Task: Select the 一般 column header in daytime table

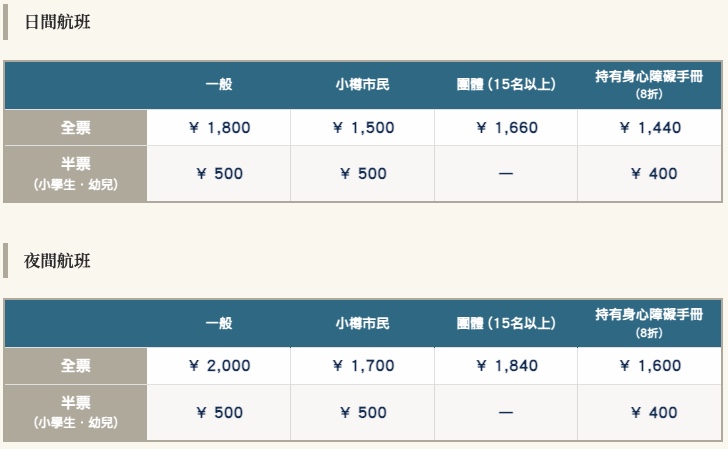Action: click(219, 85)
